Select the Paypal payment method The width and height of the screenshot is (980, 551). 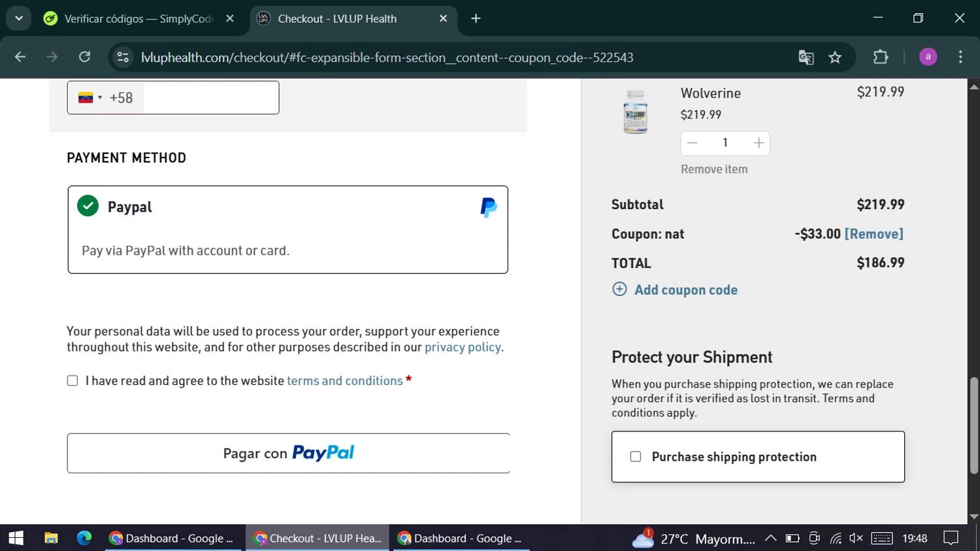point(287,229)
